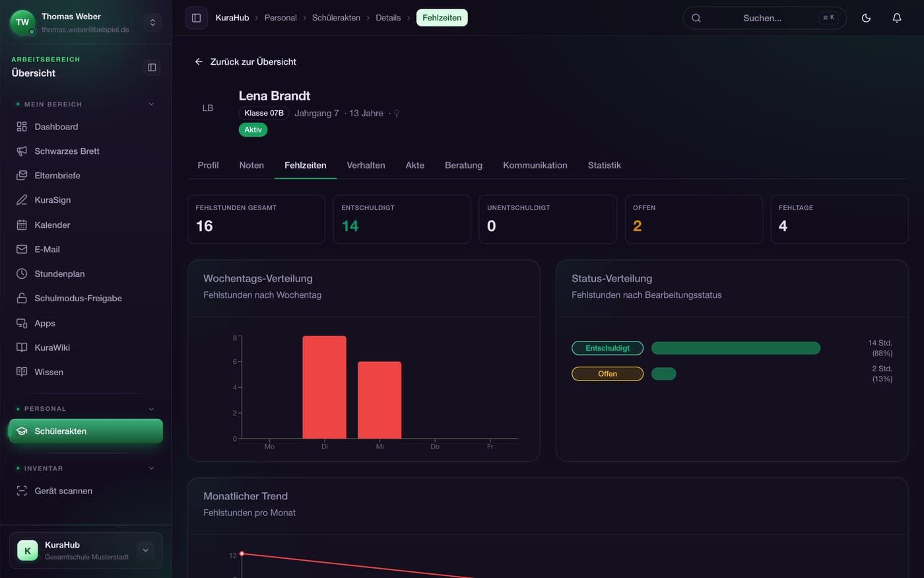Switch to the Statistik tab

tap(605, 165)
